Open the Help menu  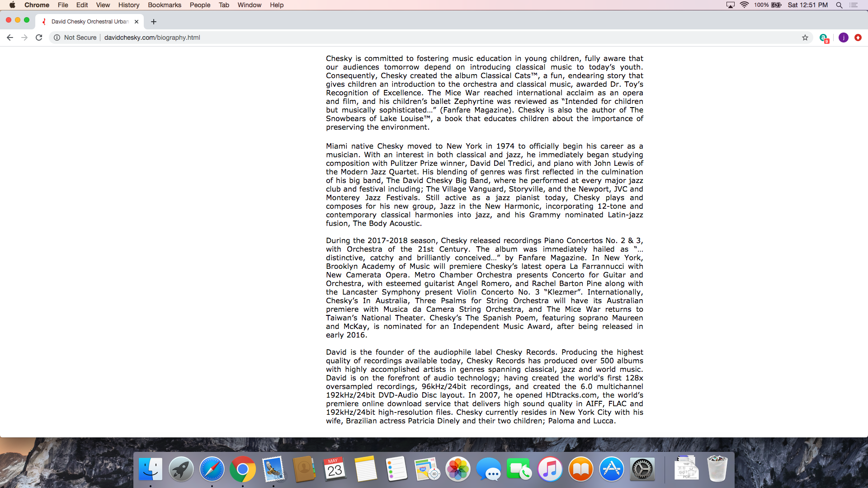pos(277,5)
